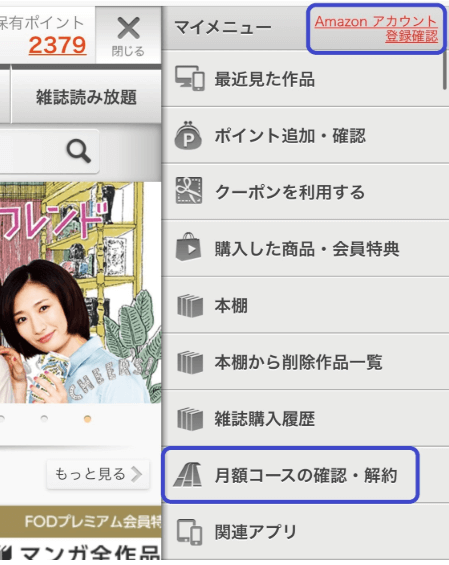This screenshot has height=565, width=449.
Task: Click the books icon beside 本棚
Action: (190, 306)
